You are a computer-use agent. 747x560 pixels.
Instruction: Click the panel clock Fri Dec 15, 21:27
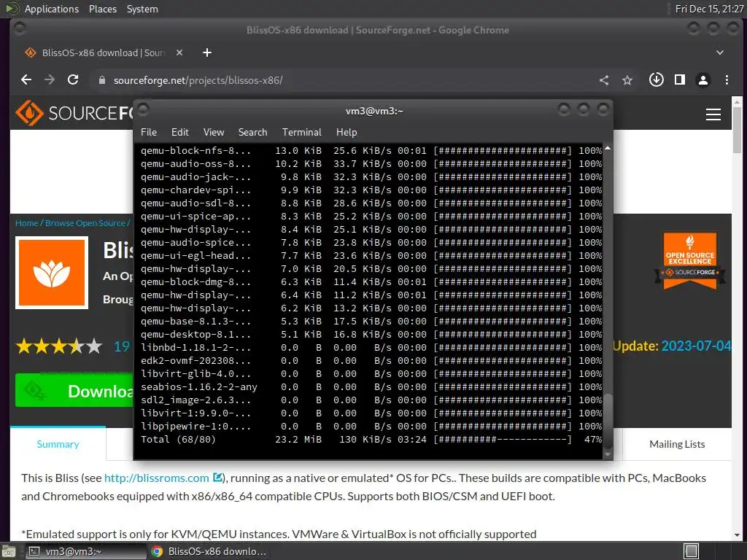(x=708, y=9)
